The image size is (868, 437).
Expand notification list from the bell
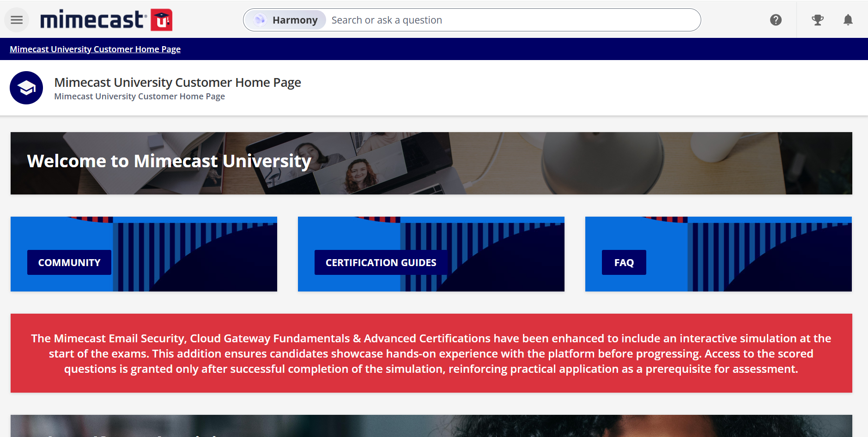pos(848,20)
